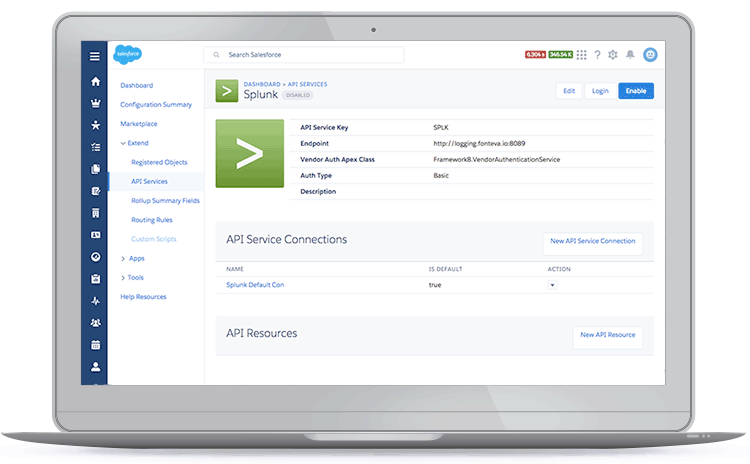Go to Configuration Summary
Viewport: 750px width, 464px height.
coord(155,104)
